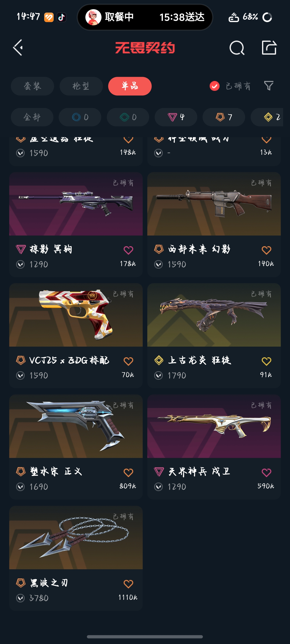This screenshot has width=290, height=644.
Task: Open the filter funnel icon
Action: click(269, 86)
